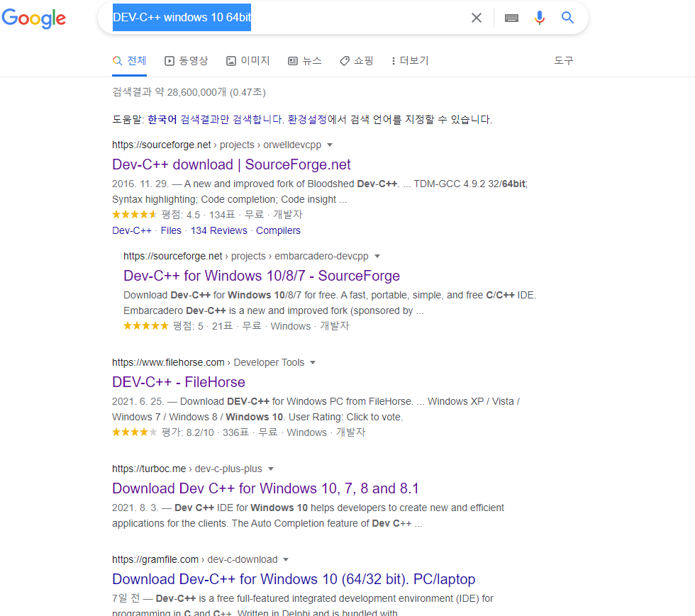
Task: Click the https://sourceforge.net › projects › embarcadero-devcpp URL
Action: (246, 256)
